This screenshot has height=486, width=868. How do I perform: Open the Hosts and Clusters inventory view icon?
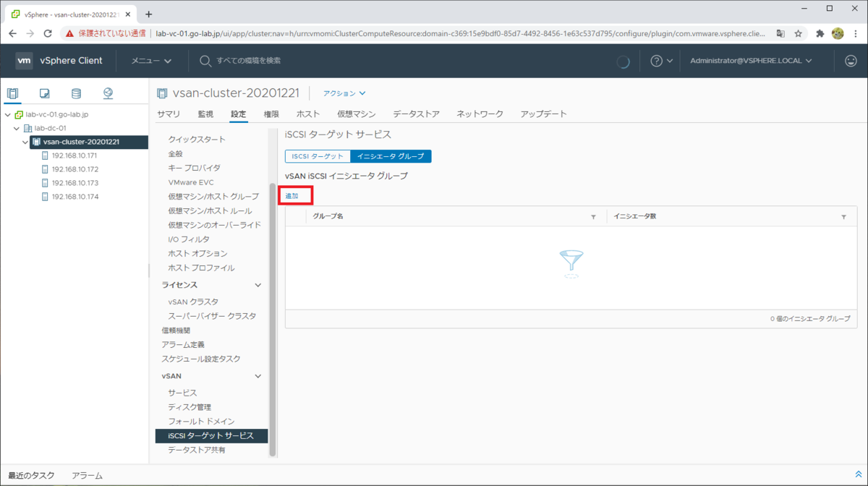12,93
